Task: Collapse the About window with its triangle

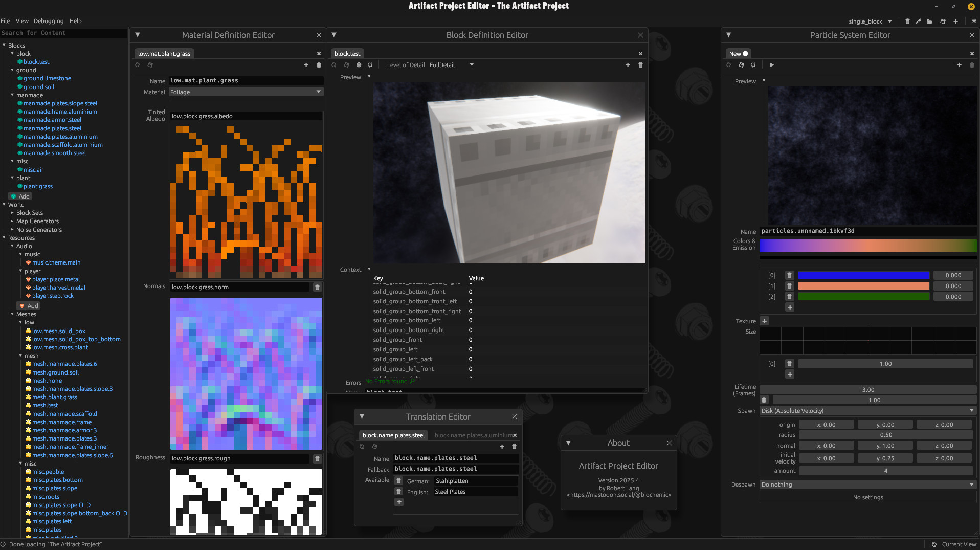Action: coord(568,443)
